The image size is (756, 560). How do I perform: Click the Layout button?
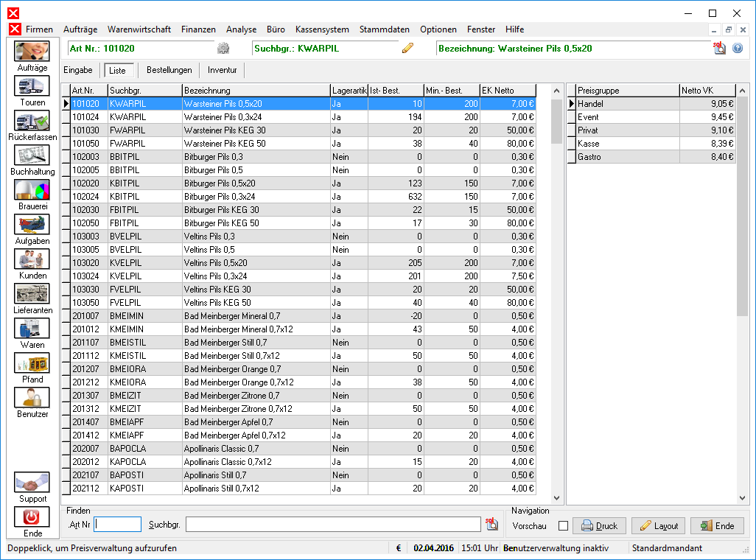[659, 526]
